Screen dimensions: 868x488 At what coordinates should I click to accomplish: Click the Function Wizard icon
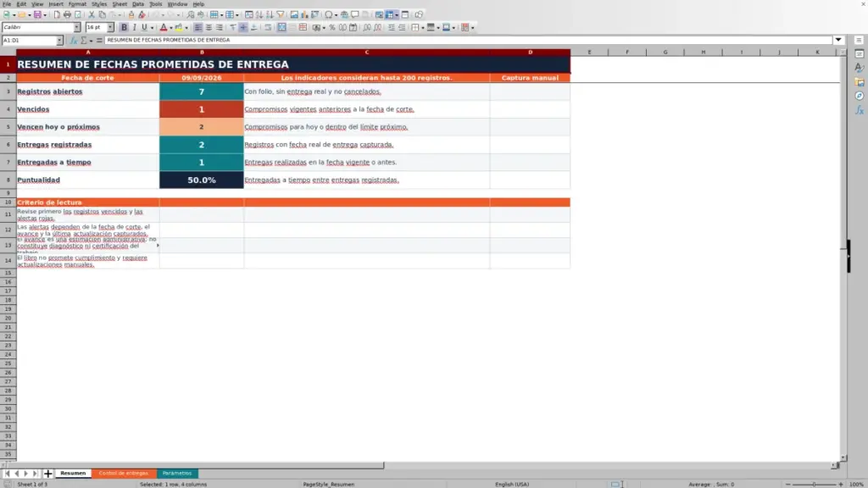(73, 41)
